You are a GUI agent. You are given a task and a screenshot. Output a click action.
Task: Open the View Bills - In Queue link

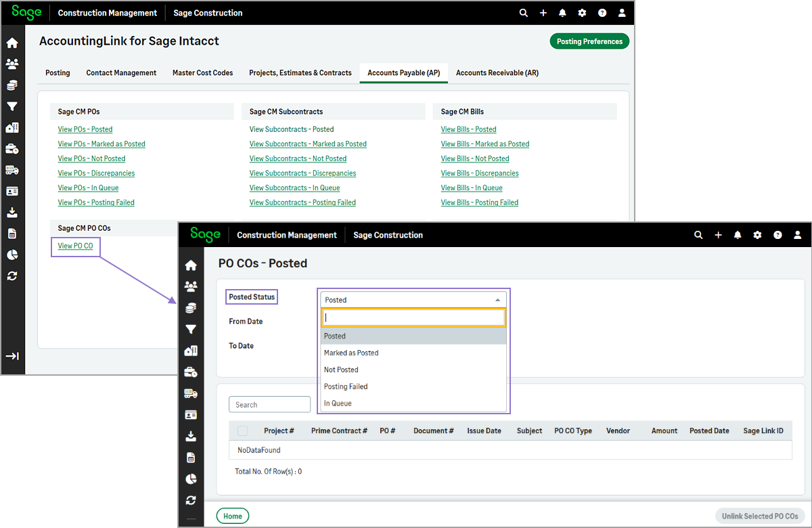[472, 188]
